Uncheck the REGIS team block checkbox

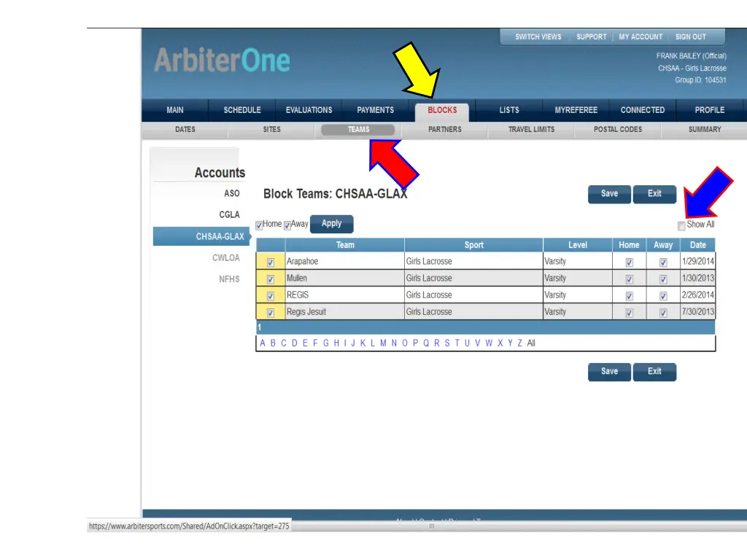click(271, 296)
